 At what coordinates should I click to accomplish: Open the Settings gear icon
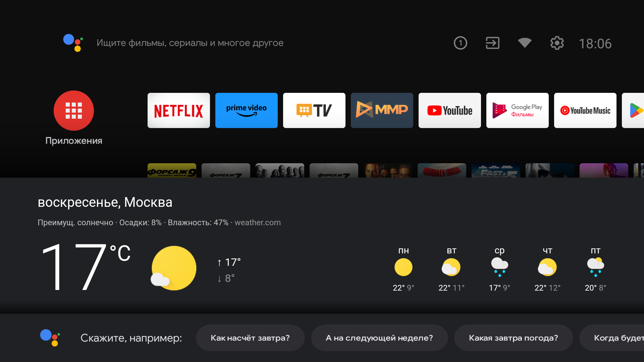click(557, 43)
